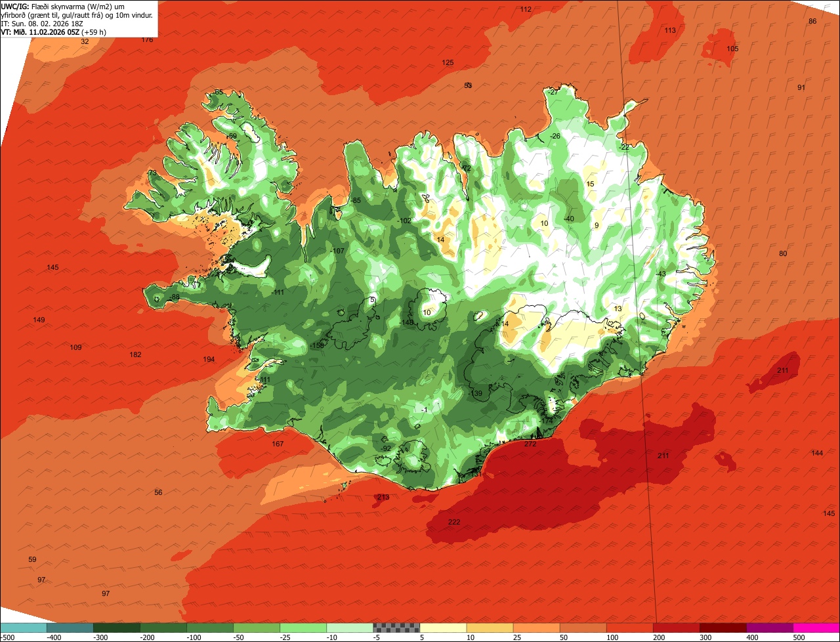Click the pale green legend swatch between -10 and -5
The height and width of the screenshot is (642, 840).
pyautogui.click(x=350, y=628)
